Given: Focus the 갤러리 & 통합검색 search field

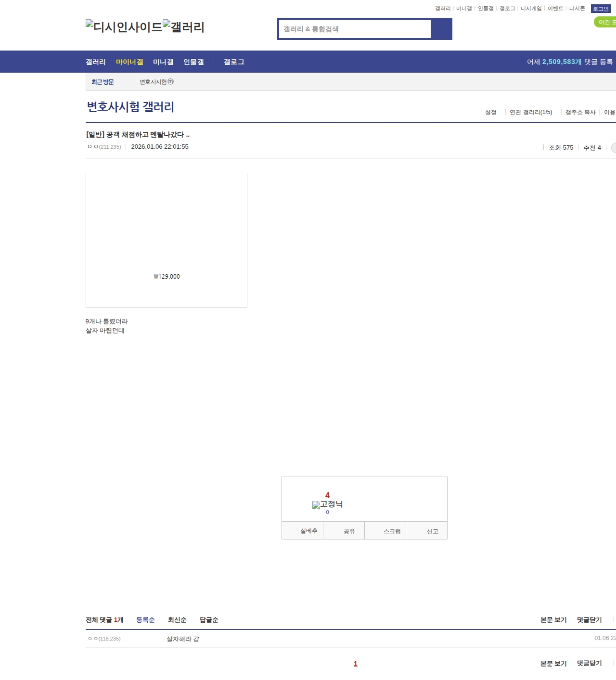Looking at the screenshot, I should pyautogui.click(x=355, y=29).
